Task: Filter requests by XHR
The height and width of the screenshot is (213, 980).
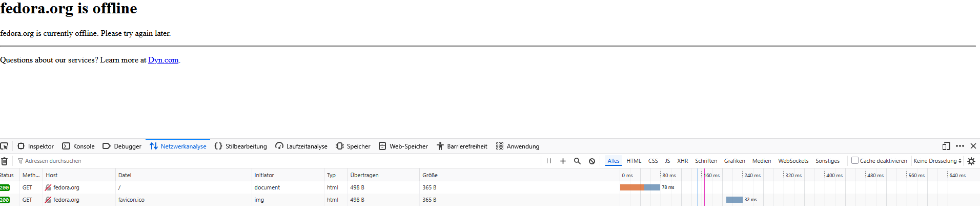Action: coord(683,161)
